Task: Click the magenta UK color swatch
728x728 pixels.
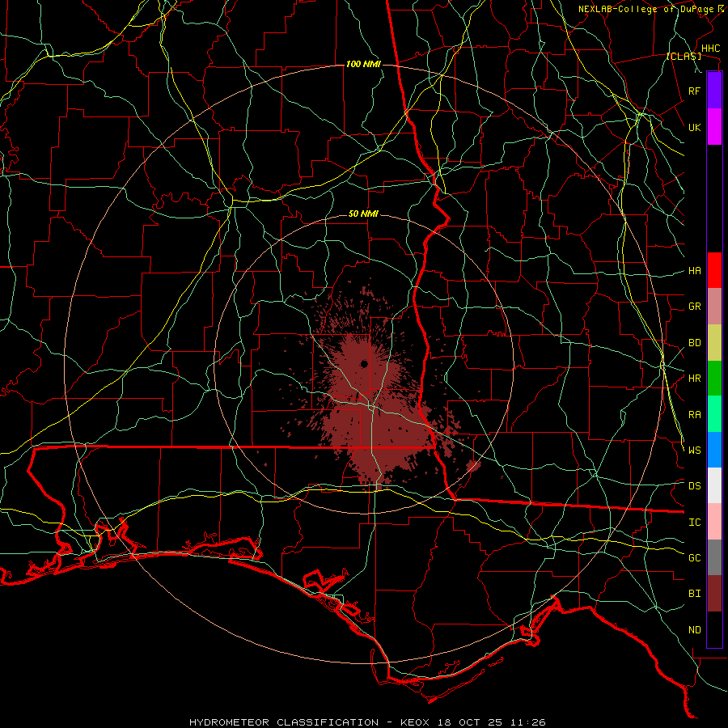Action: pyautogui.click(x=714, y=126)
